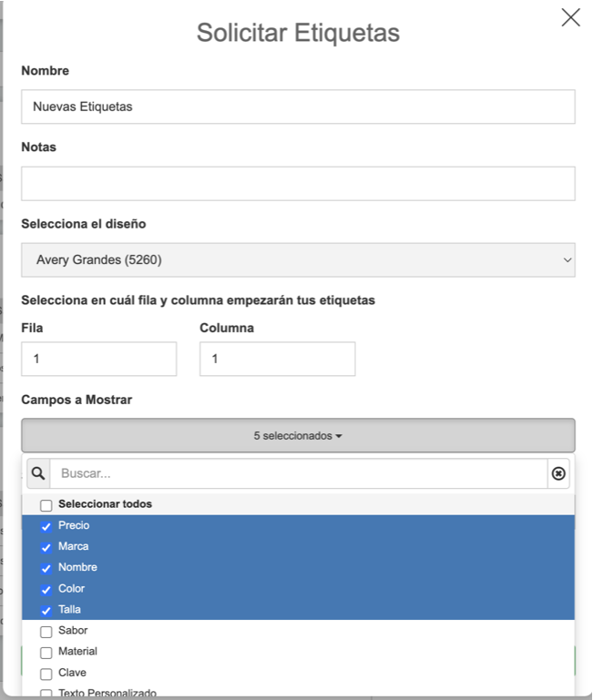Screen dimensions: 593x700
Task: Select the Fila number field
Action: (98, 359)
